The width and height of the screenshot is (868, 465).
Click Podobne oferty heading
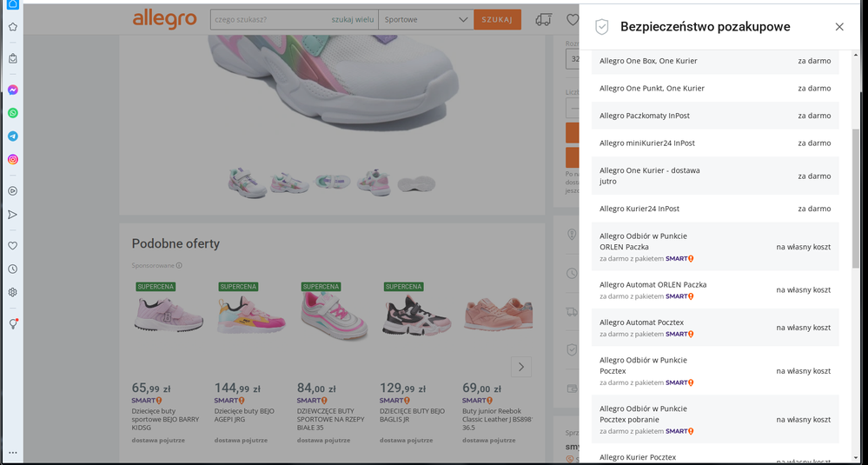click(x=176, y=243)
